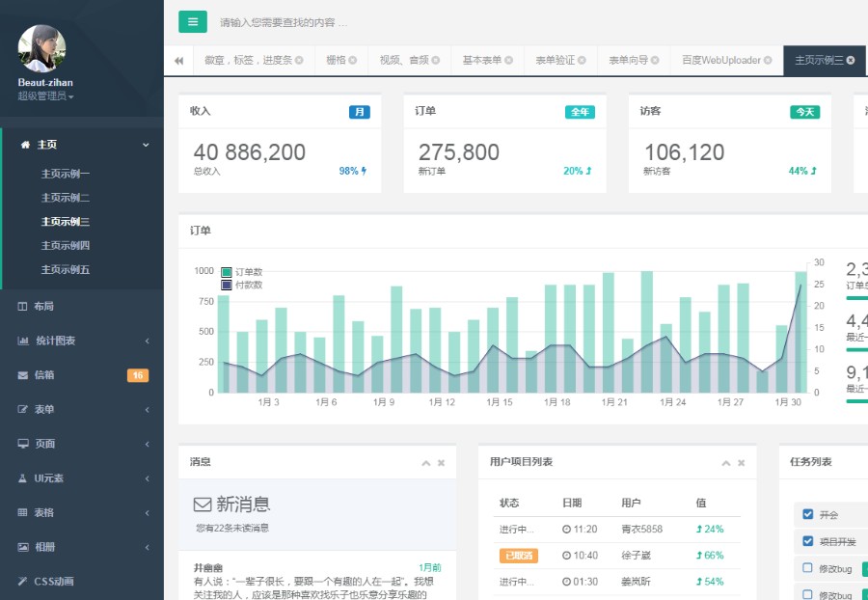Click the 井幽幽 message sender name

click(x=208, y=567)
